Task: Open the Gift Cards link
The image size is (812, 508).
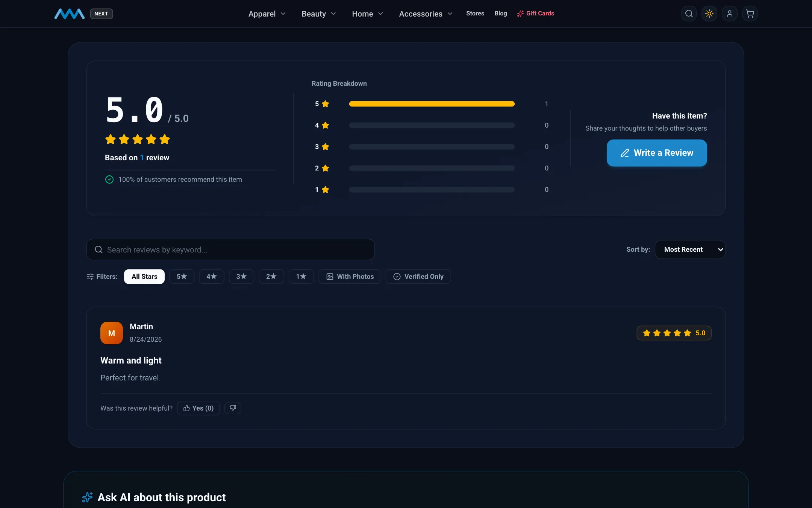Action: tap(536, 14)
